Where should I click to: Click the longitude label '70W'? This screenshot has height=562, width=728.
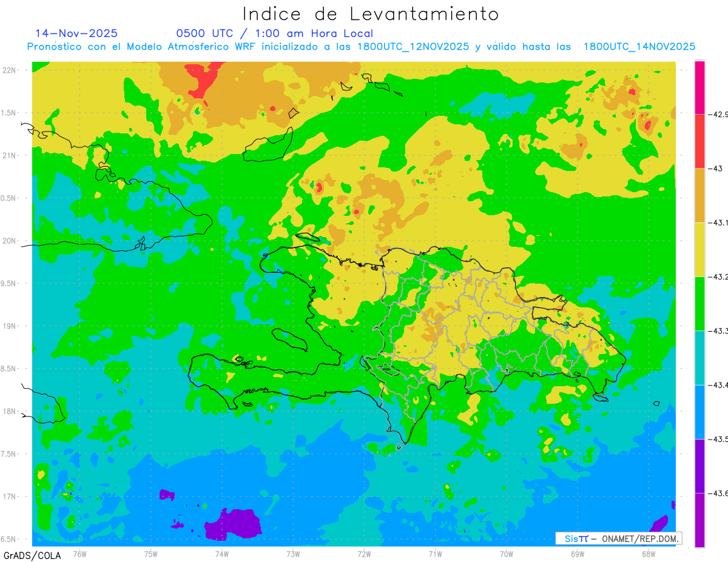coord(506,554)
